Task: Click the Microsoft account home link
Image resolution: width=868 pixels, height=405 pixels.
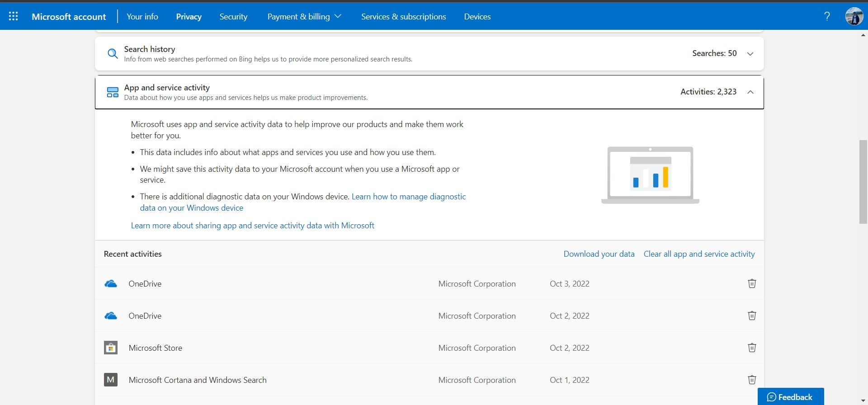Action: click(69, 17)
